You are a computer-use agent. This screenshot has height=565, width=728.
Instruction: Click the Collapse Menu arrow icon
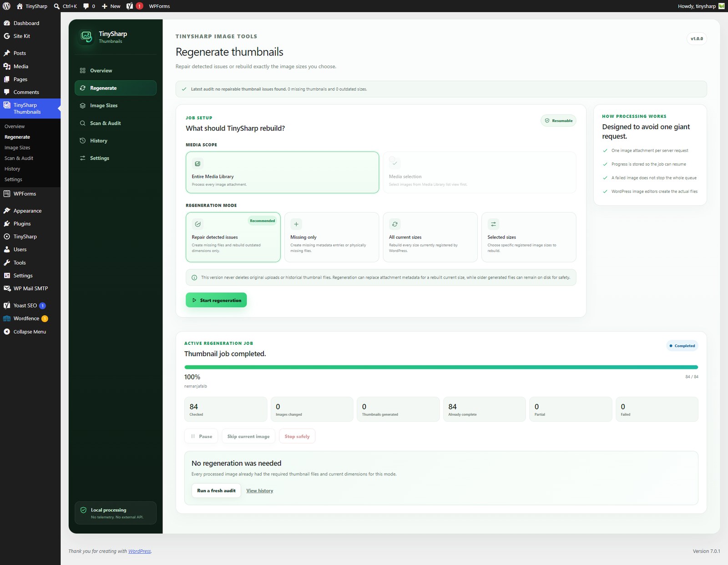pos(7,332)
